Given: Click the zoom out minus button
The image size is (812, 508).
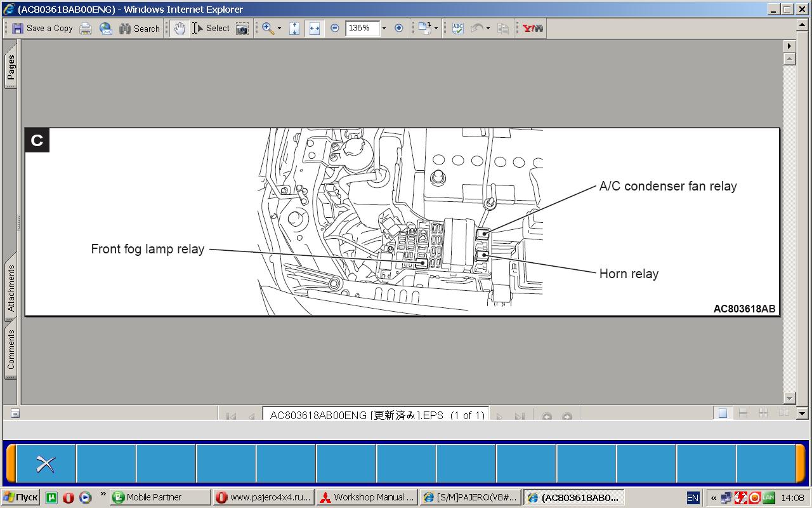Looking at the screenshot, I should (x=335, y=28).
